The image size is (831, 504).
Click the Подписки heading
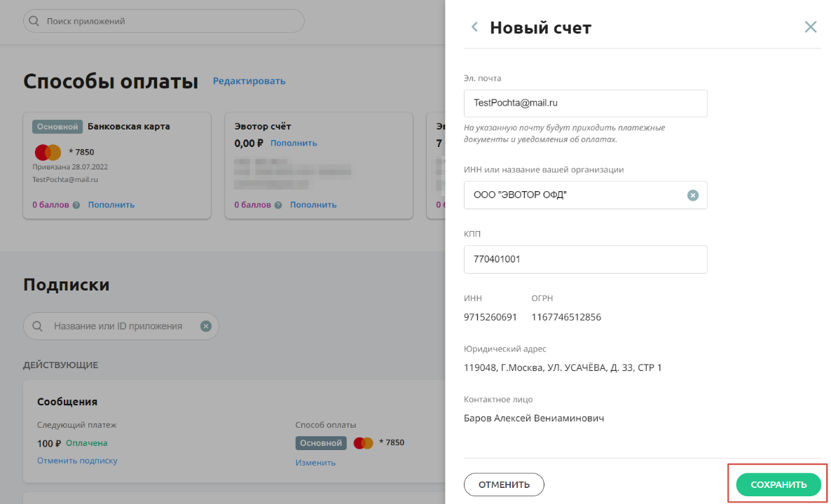point(67,285)
